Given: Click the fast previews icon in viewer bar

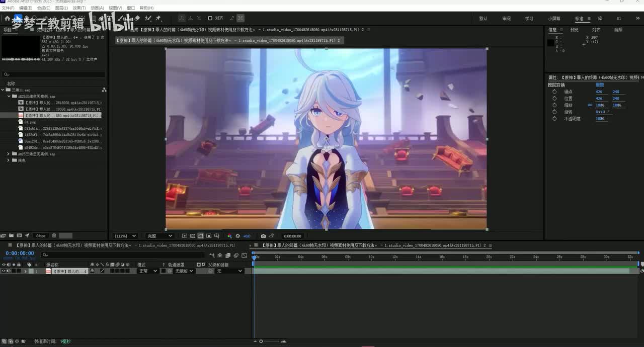Looking at the screenshot, I should coord(184,236).
